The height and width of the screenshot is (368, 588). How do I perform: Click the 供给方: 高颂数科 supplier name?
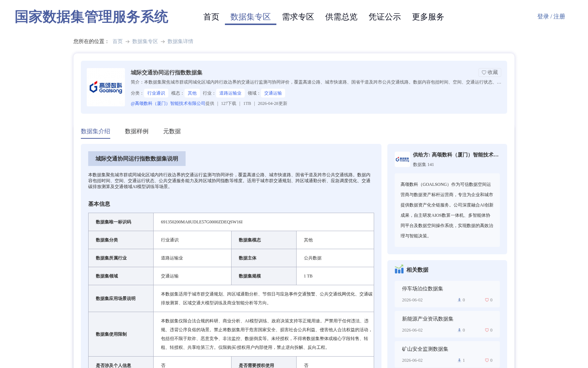456,155
